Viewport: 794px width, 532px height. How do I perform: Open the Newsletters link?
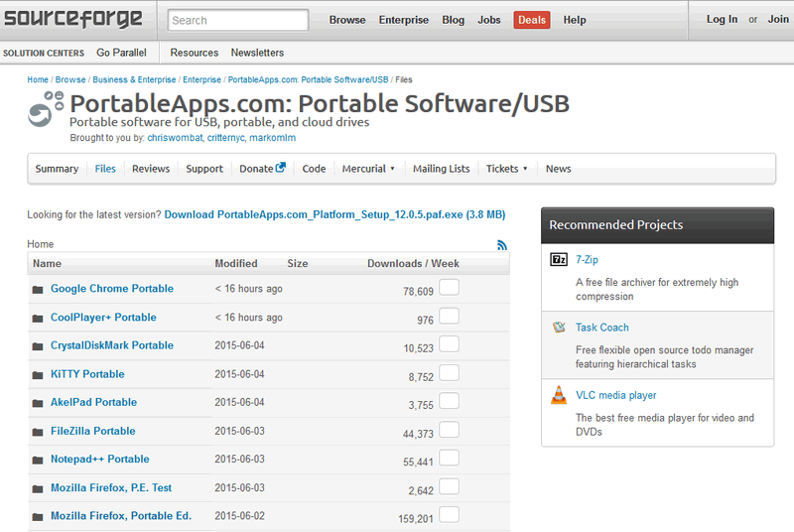(x=257, y=53)
